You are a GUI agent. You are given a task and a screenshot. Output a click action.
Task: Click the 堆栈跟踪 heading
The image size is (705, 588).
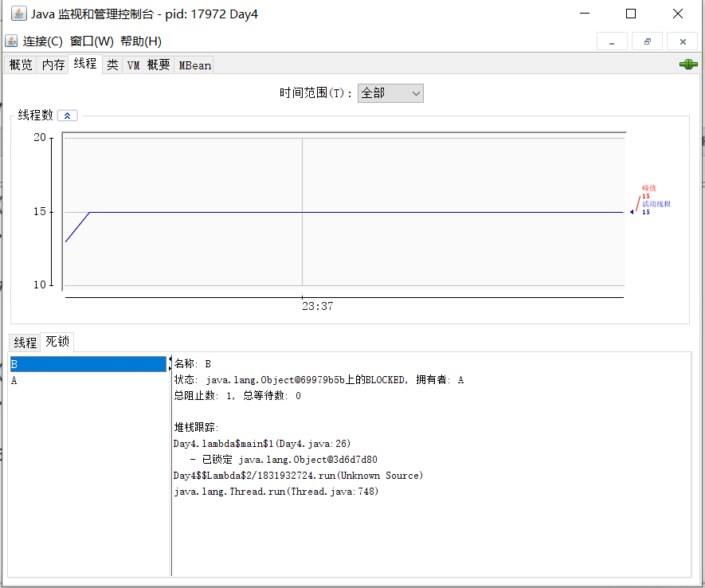coord(196,428)
